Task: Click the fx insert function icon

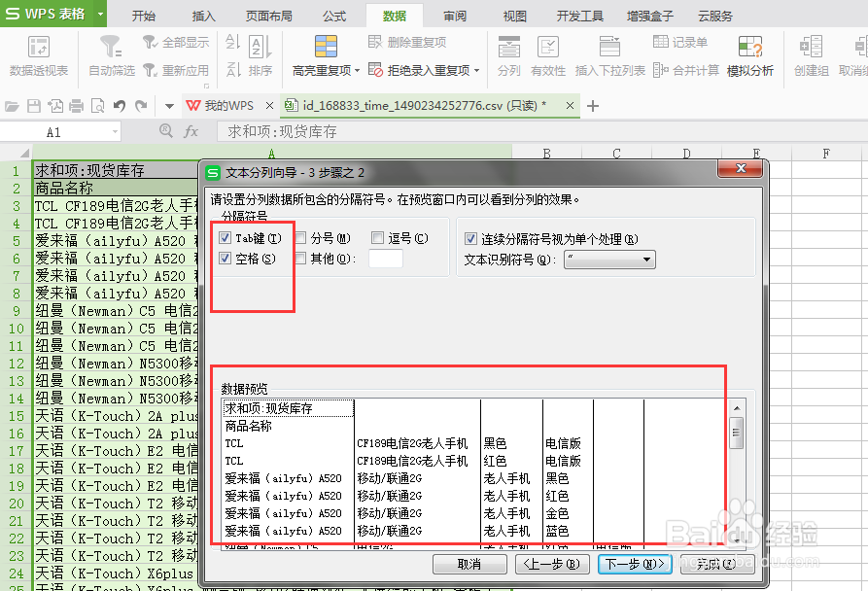Action: coord(191,131)
